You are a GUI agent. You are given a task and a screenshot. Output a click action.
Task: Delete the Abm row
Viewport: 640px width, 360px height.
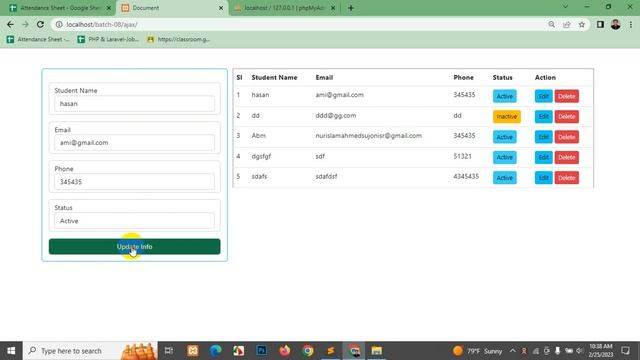click(x=567, y=137)
